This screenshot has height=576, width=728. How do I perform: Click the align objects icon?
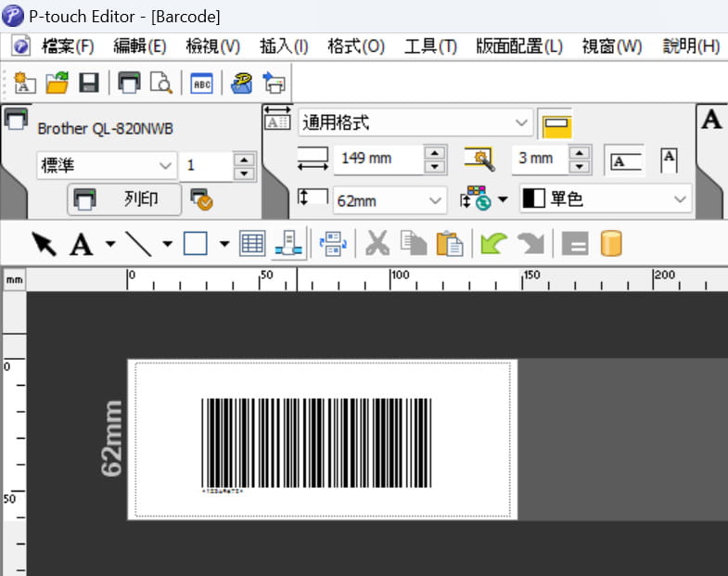click(288, 243)
